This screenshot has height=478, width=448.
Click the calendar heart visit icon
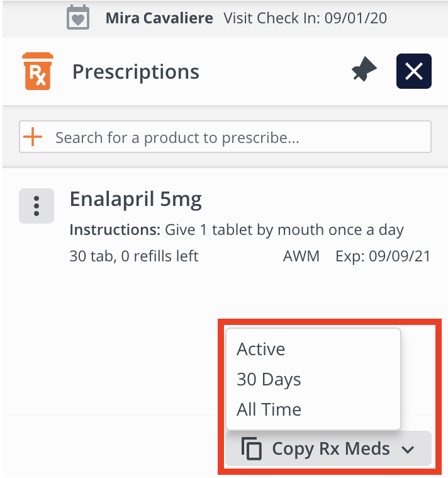click(x=78, y=18)
